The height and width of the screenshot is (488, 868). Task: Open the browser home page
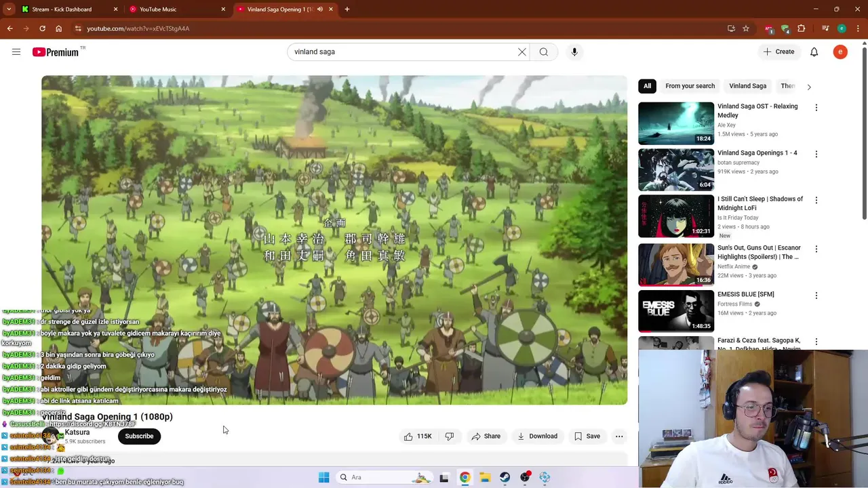[x=58, y=28]
